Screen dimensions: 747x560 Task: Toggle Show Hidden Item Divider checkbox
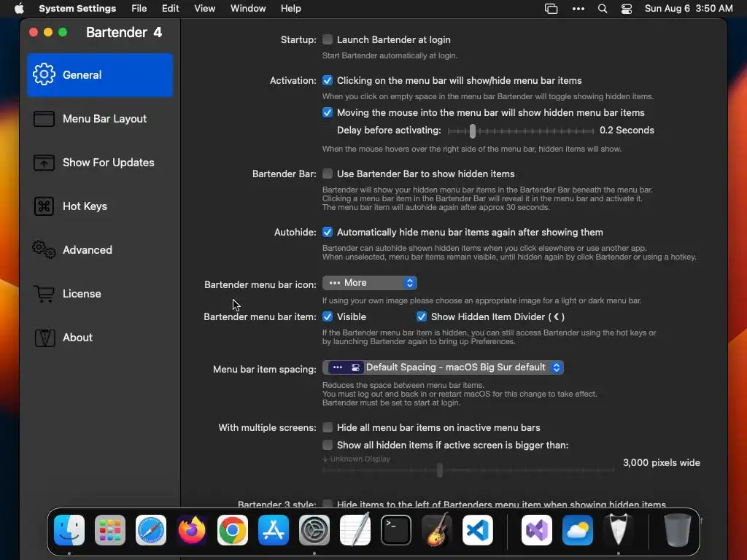click(422, 316)
